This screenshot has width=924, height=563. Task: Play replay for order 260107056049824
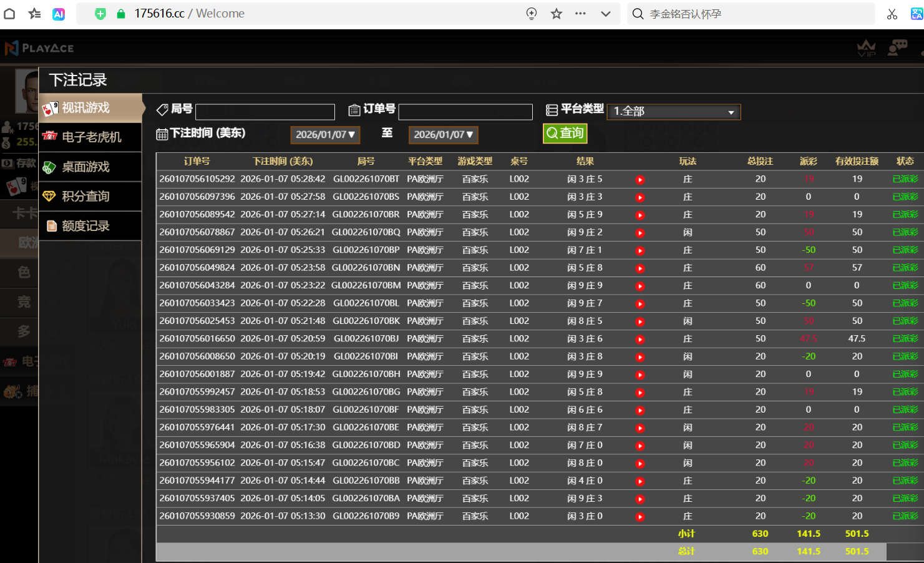point(640,268)
